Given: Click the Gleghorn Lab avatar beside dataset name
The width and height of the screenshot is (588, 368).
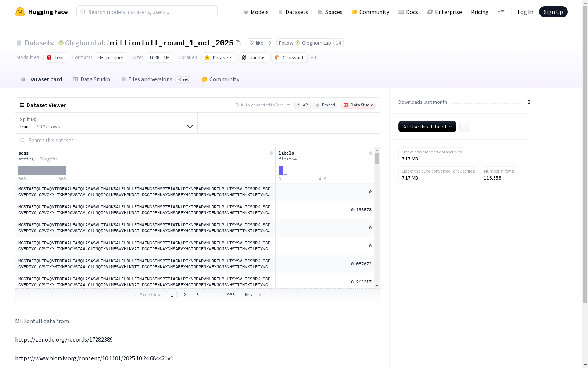Looking at the screenshot, I should pyautogui.click(x=61, y=43).
